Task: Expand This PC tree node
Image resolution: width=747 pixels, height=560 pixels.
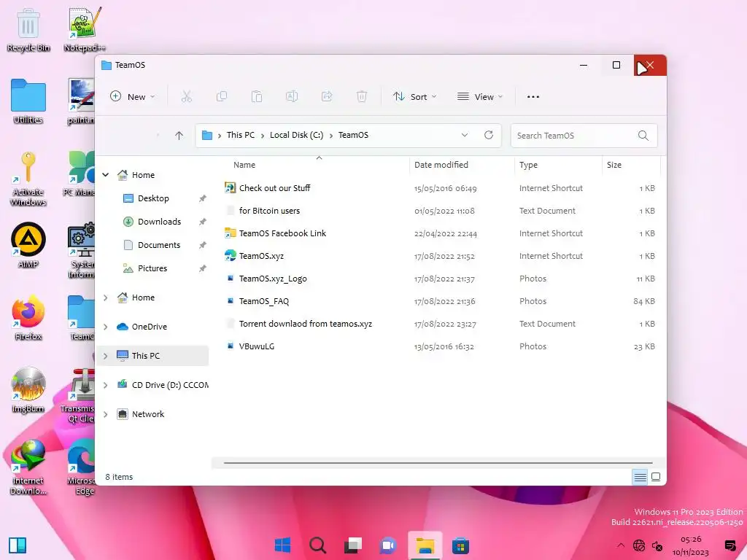Action: pyautogui.click(x=105, y=356)
